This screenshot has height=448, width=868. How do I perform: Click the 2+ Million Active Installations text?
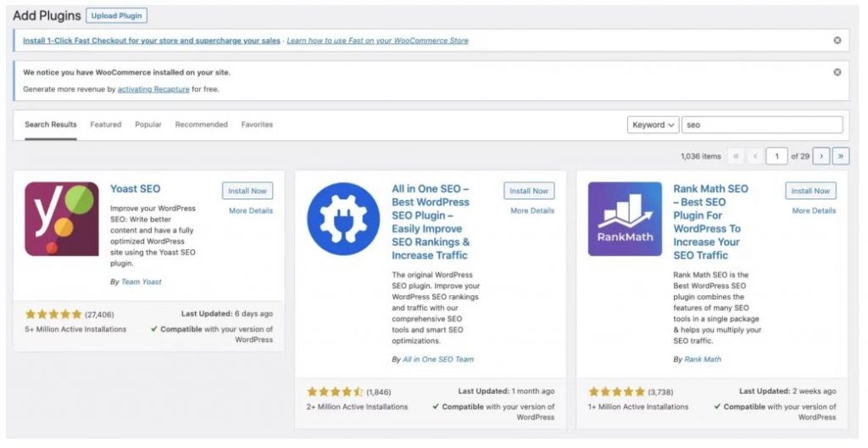[357, 407]
